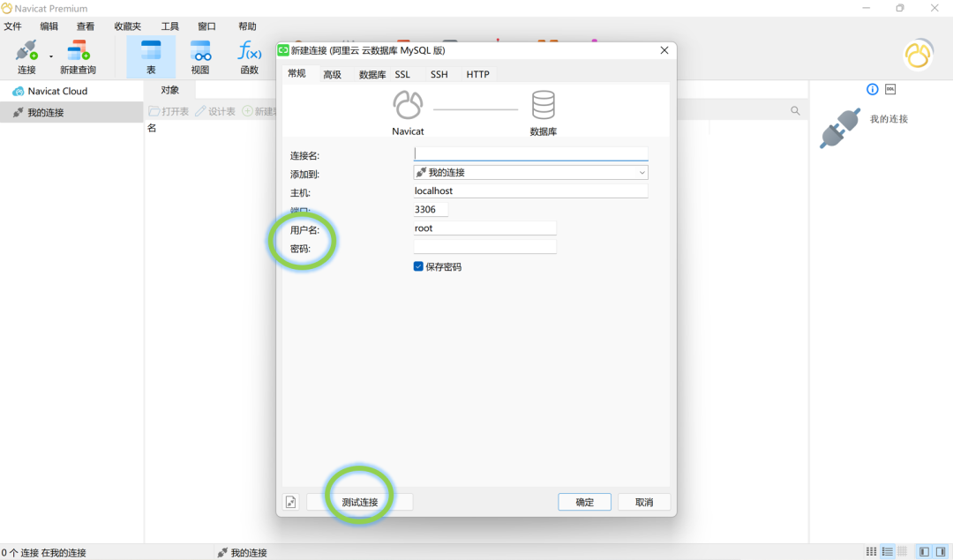Switch to the 高级 tab in dialog
This screenshot has width=953, height=560.
tap(332, 74)
